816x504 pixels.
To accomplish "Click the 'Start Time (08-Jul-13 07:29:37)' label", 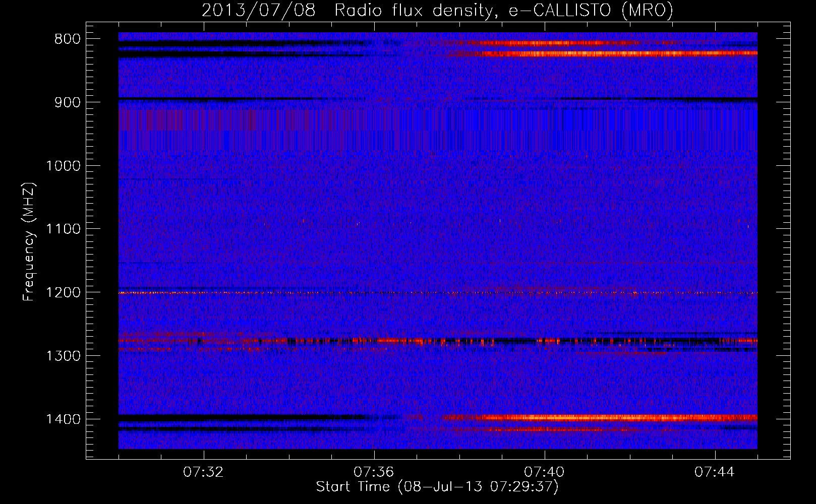I will click(x=437, y=487).
